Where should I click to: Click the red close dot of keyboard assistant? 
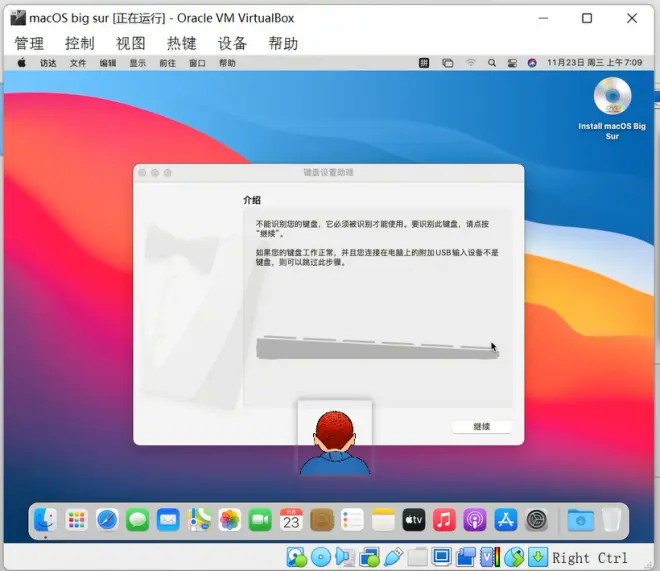tap(142, 173)
